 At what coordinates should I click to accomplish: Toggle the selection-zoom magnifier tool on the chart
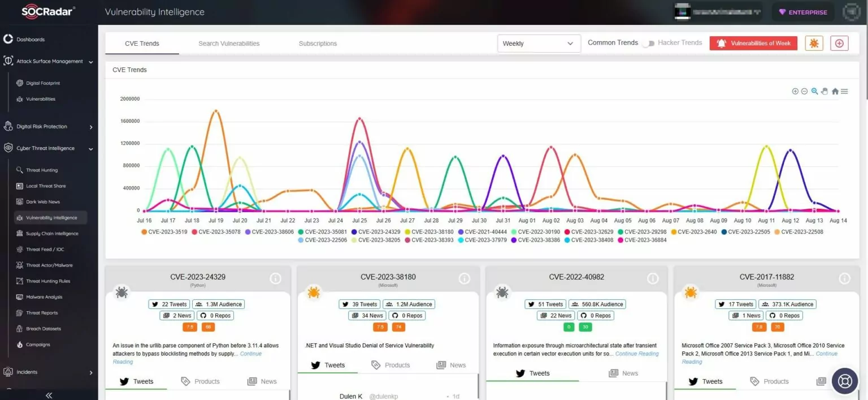coord(814,91)
